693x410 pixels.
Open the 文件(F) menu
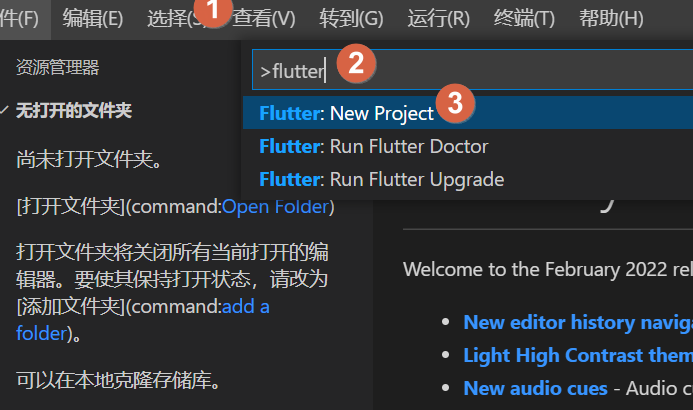19,19
